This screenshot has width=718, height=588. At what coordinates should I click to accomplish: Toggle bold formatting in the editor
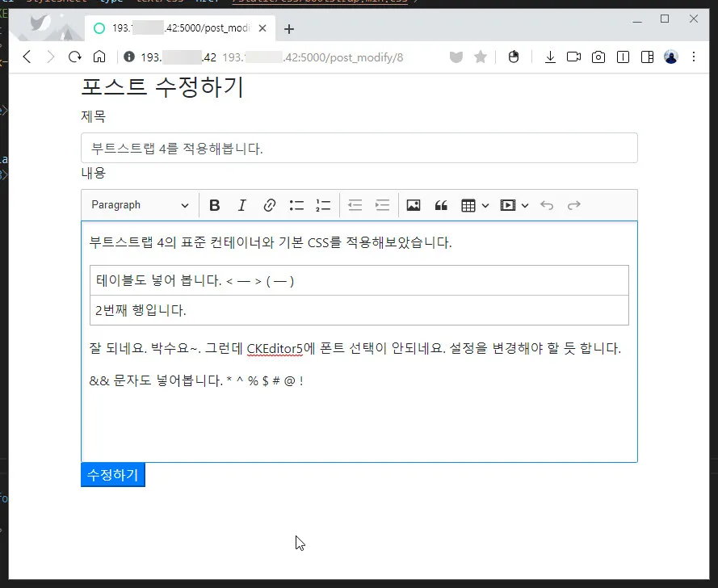click(x=214, y=204)
